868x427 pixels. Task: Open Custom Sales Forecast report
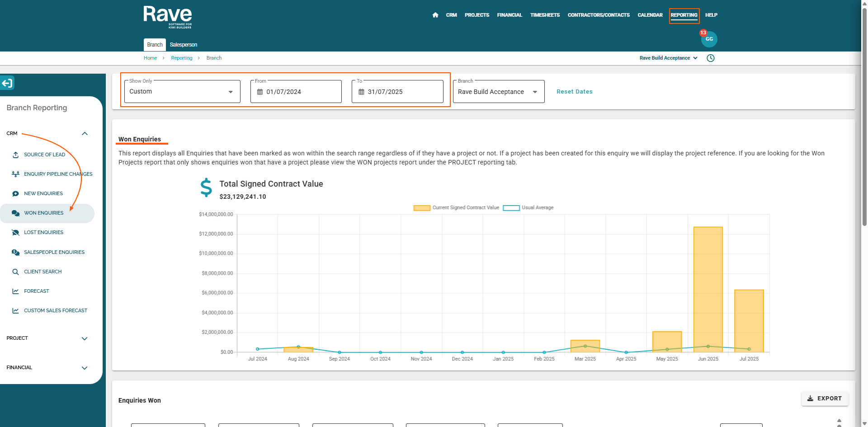pos(56,310)
